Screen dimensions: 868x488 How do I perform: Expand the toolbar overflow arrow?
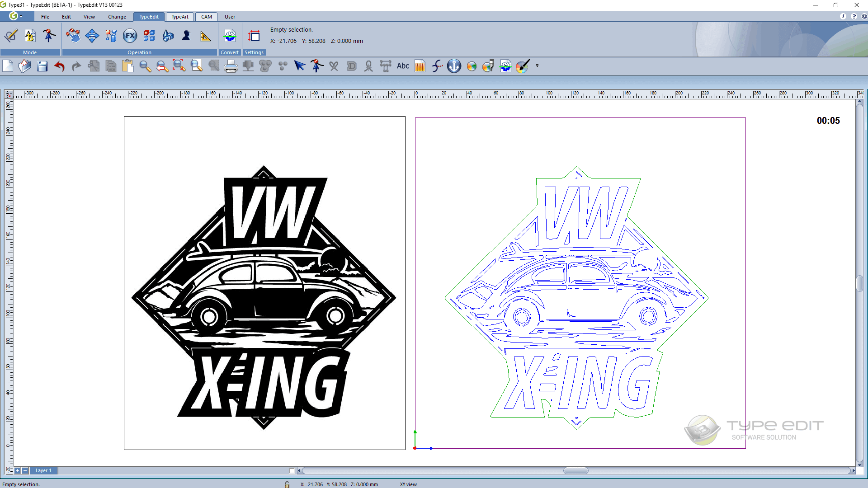537,66
